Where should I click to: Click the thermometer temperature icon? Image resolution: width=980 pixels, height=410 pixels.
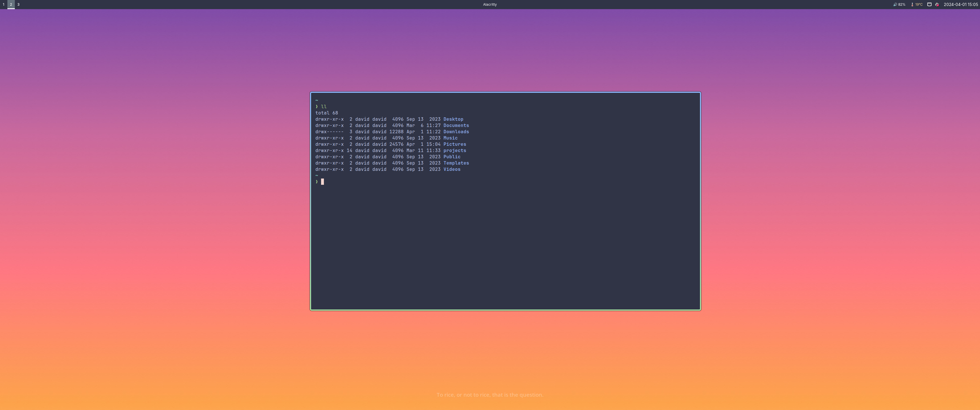pyautogui.click(x=912, y=5)
